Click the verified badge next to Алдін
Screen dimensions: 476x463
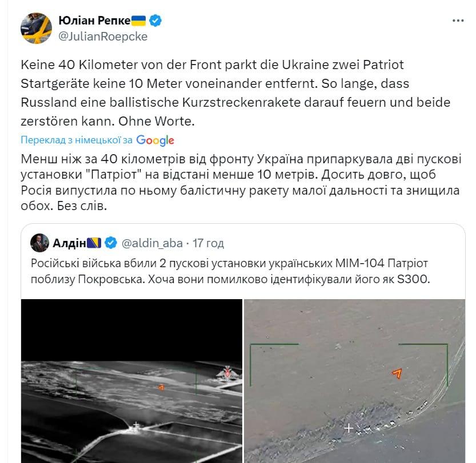tap(111, 243)
